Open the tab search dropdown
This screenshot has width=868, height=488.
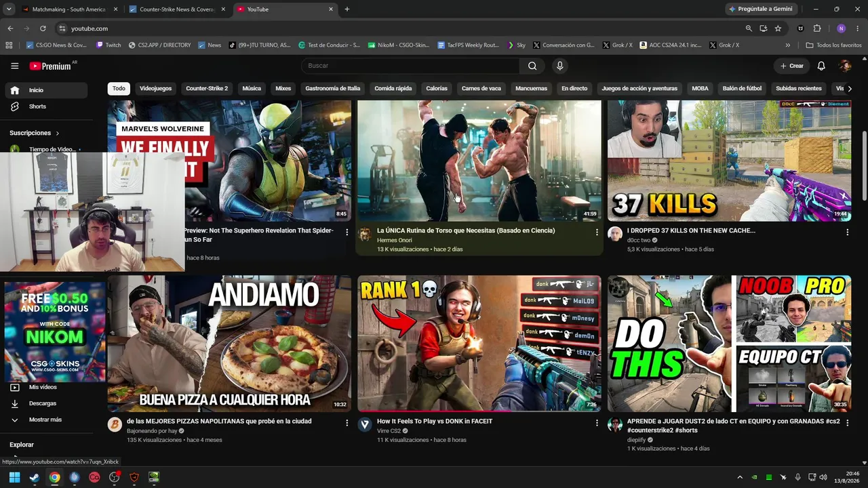tap(9, 9)
